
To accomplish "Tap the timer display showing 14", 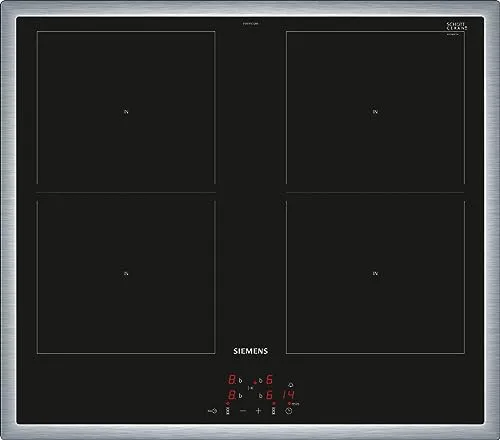I will point(289,395).
